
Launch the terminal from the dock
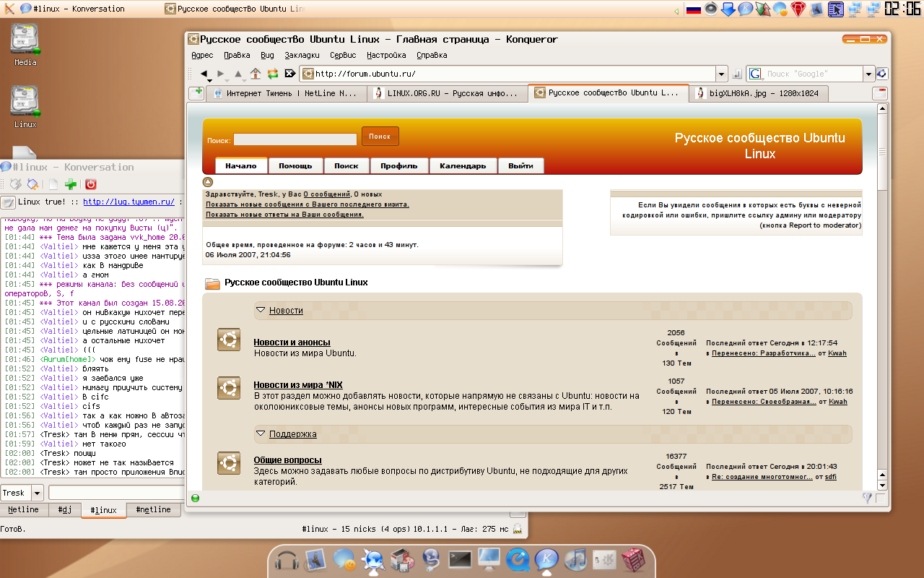point(460,559)
